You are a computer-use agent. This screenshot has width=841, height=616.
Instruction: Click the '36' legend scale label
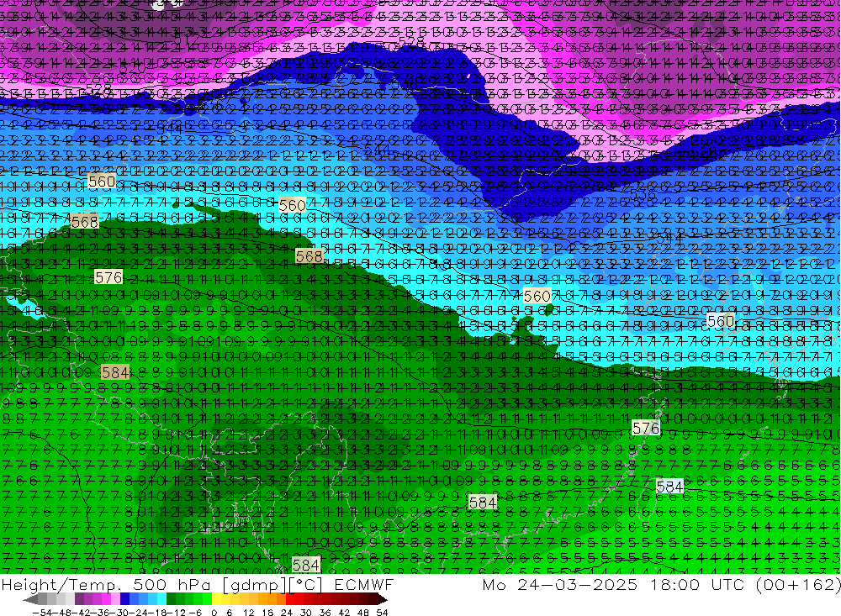(x=325, y=613)
